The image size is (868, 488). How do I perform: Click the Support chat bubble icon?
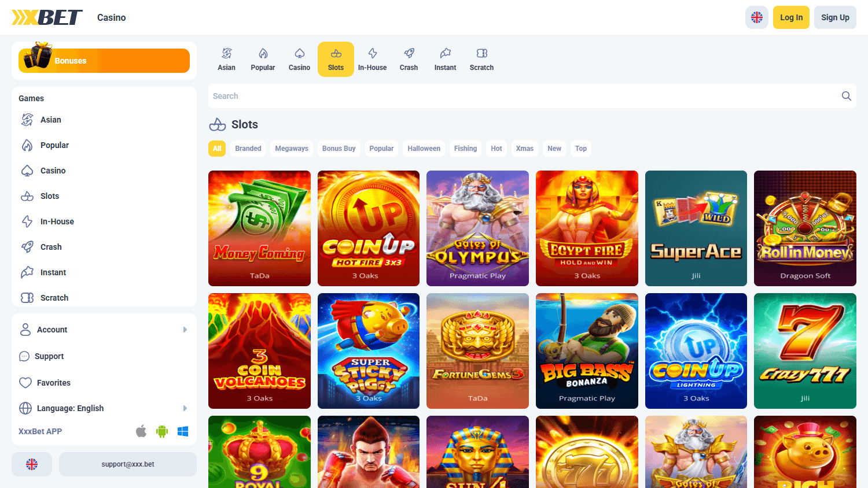coord(24,356)
